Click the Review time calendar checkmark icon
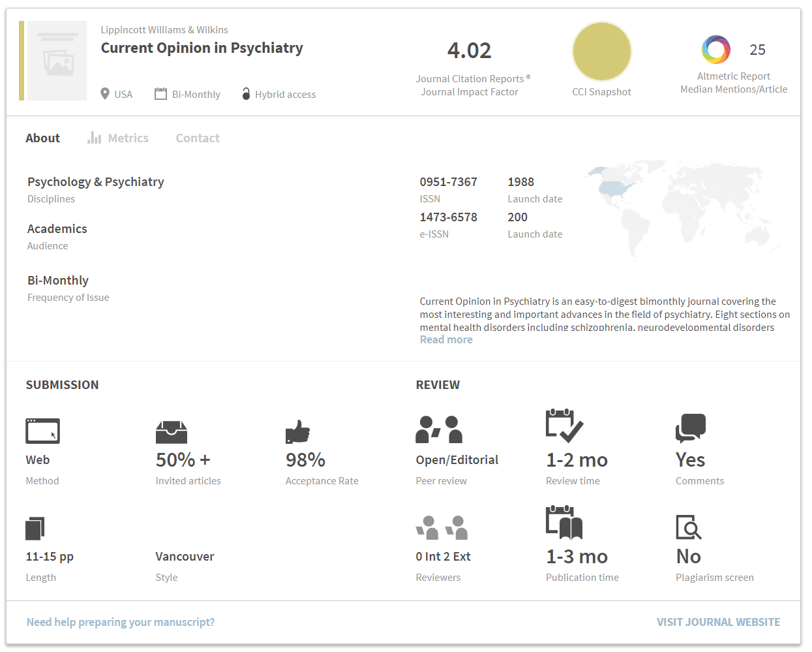The height and width of the screenshot is (652, 812). [x=564, y=426]
